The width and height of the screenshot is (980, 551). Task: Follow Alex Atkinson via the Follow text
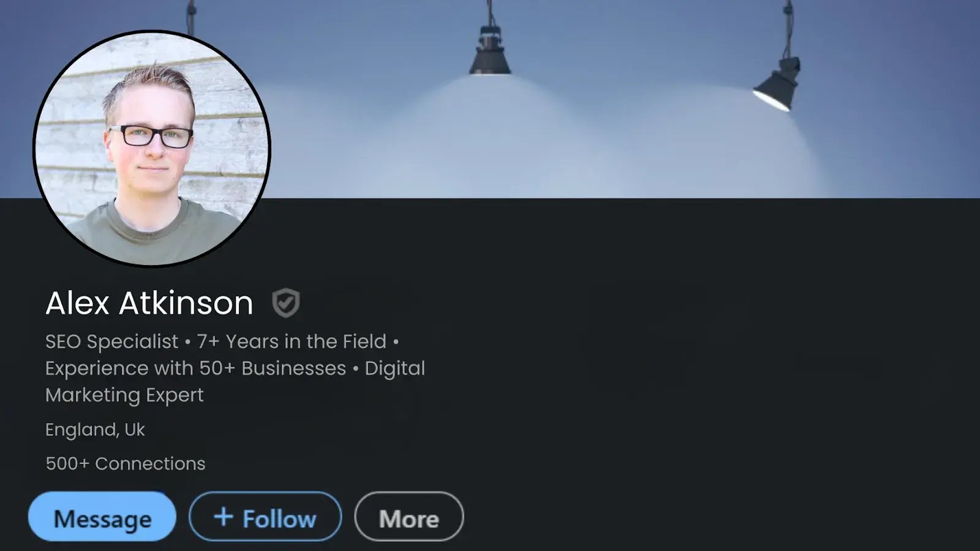279,519
